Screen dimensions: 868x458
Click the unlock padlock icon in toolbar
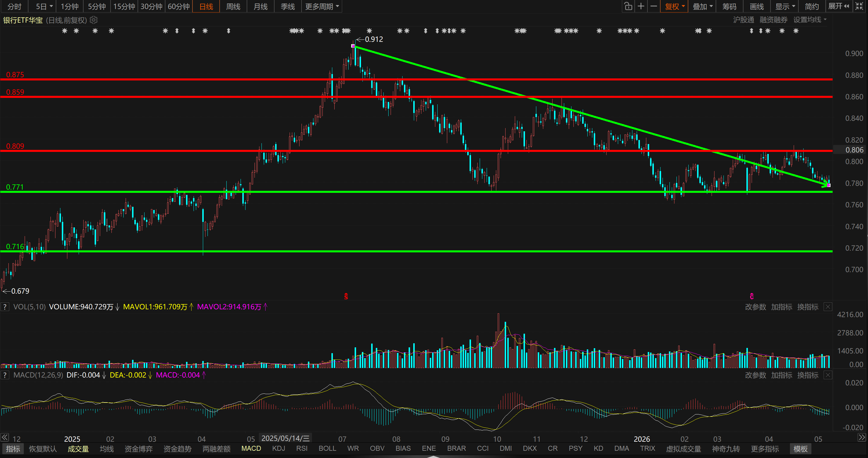coord(628,6)
